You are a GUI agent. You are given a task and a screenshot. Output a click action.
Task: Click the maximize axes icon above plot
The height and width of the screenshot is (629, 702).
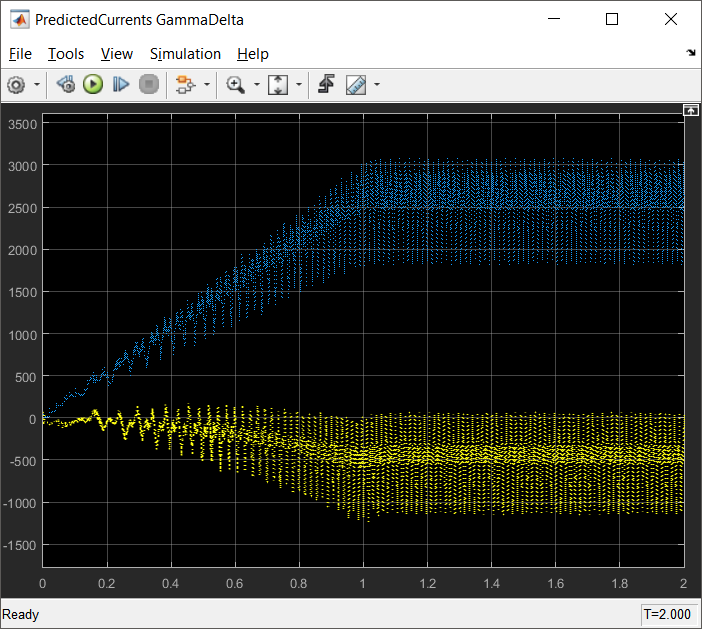point(690,110)
